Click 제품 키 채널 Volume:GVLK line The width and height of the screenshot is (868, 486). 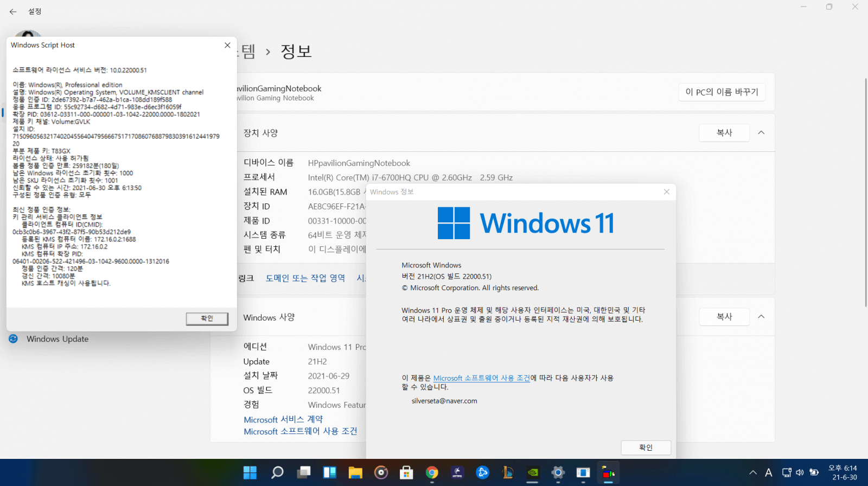(51, 121)
